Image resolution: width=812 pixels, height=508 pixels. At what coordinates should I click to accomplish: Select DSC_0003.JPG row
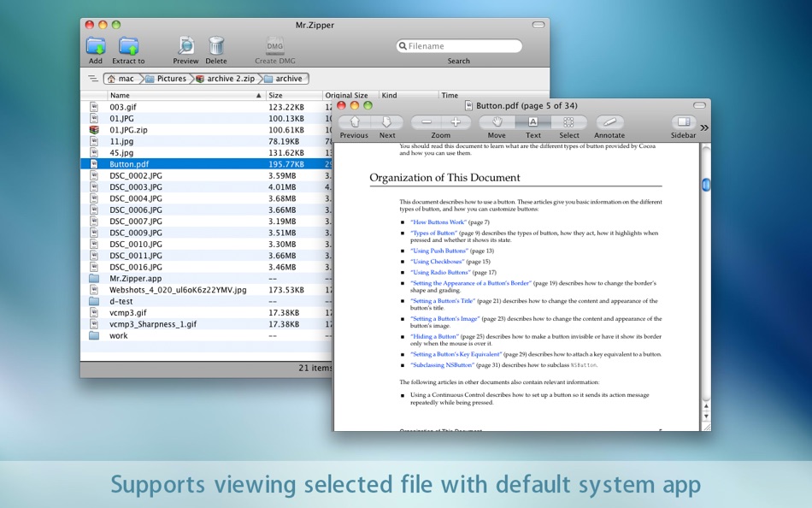(x=206, y=187)
